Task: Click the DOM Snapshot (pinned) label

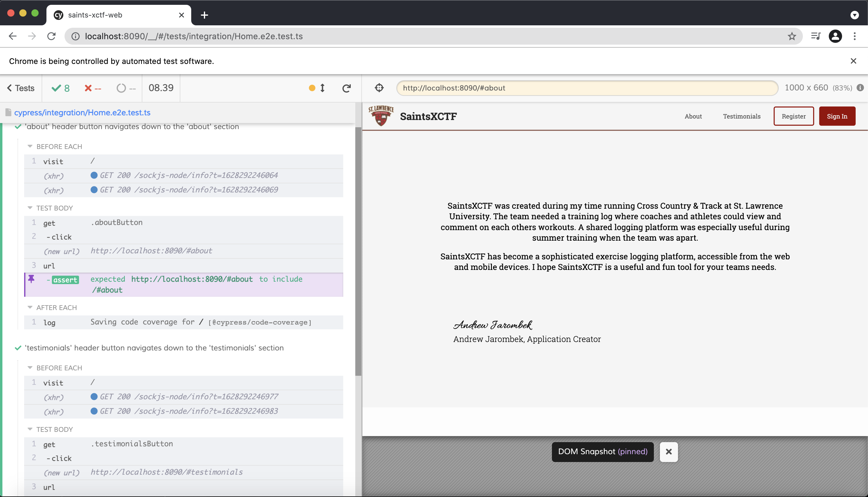Action: pos(603,451)
